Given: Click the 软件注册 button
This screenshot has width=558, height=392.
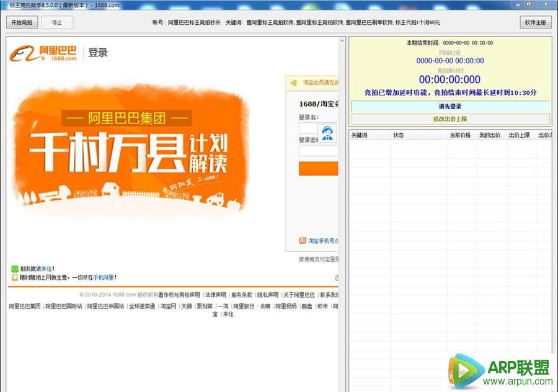Looking at the screenshot, I should 535,22.
